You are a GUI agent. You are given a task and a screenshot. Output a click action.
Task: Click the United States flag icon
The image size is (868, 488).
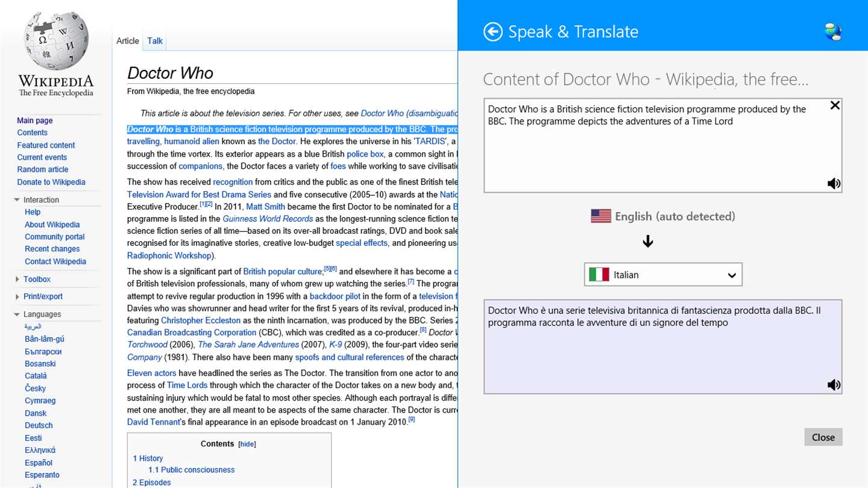[601, 216]
